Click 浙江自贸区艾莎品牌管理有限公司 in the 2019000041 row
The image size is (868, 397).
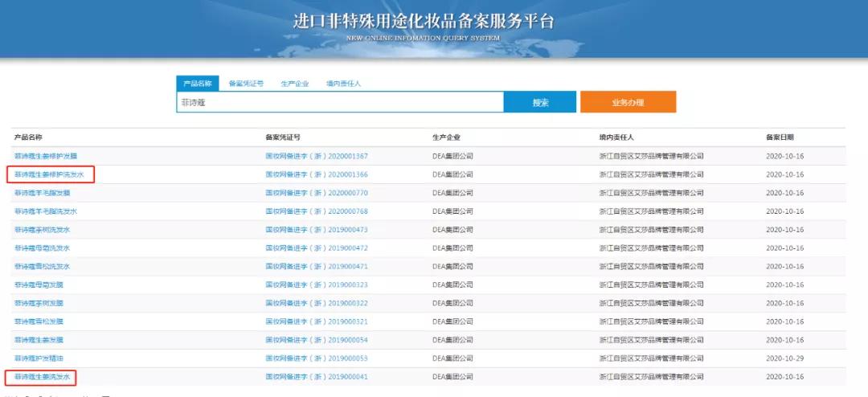click(x=652, y=377)
